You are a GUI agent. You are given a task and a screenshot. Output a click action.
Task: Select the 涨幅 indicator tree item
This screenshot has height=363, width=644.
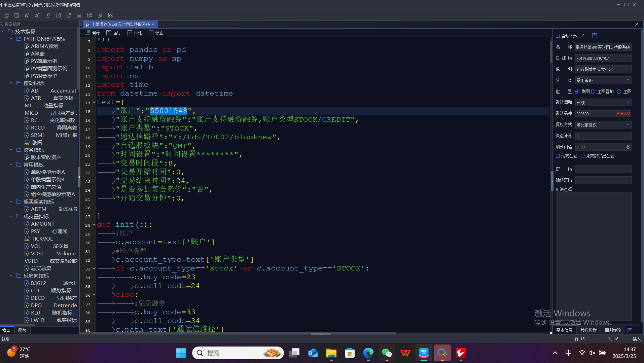[33, 142]
